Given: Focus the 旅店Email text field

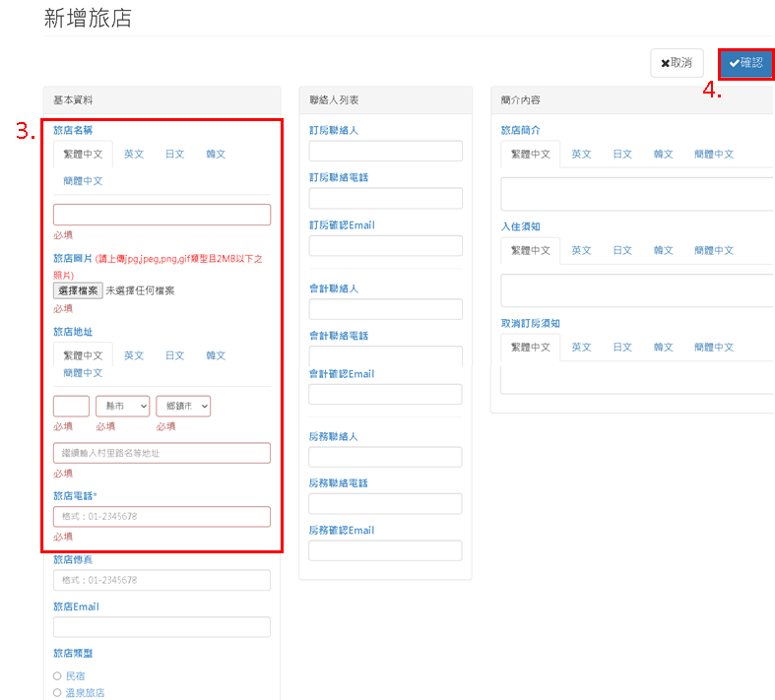Looking at the screenshot, I should pyautogui.click(x=161, y=627).
